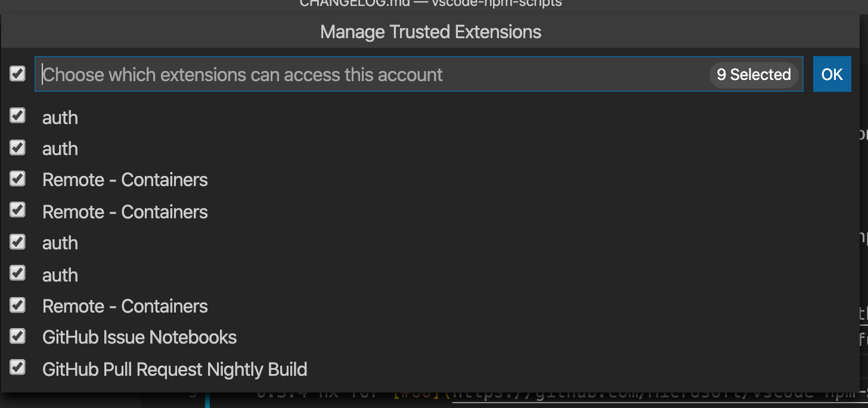Click the "Manage Trusted Extensions" dialog title
Screen dimensions: 868x408
[430, 32]
